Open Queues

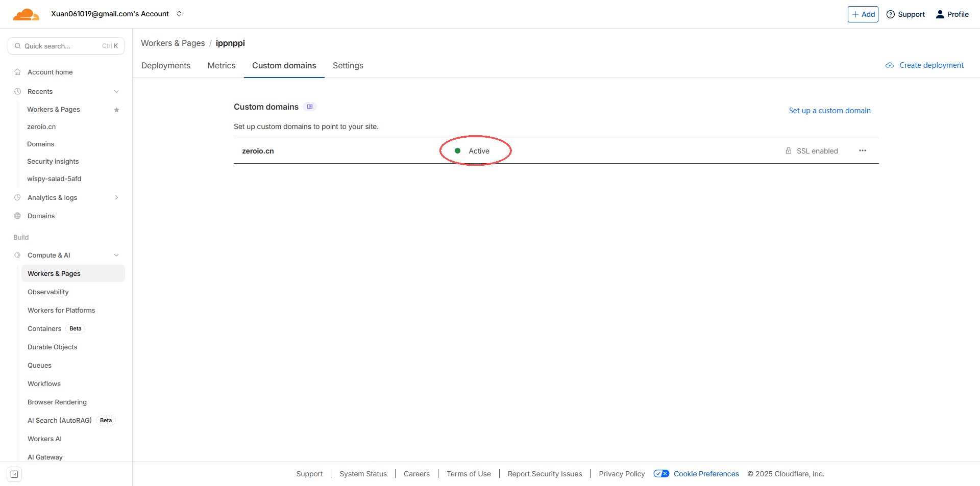coord(39,365)
